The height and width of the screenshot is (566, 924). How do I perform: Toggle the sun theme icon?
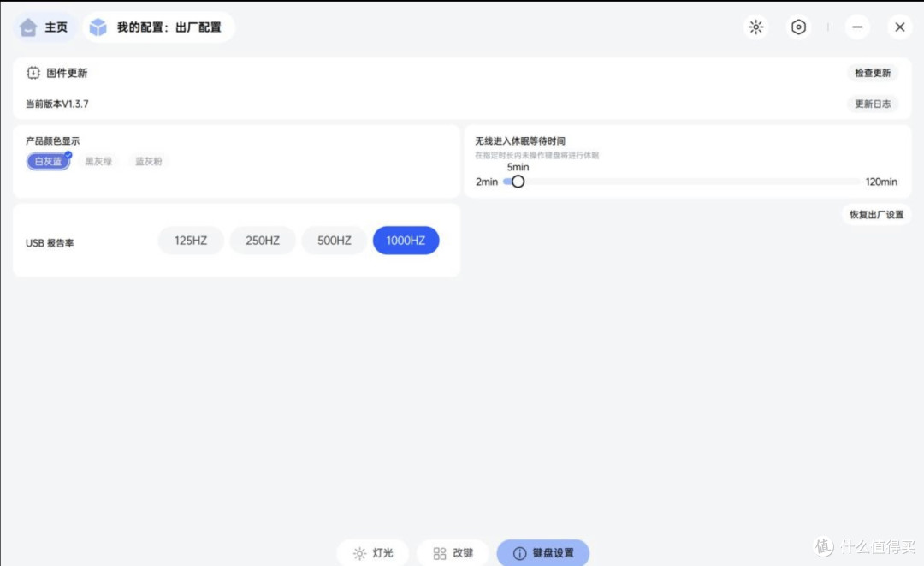tap(756, 27)
